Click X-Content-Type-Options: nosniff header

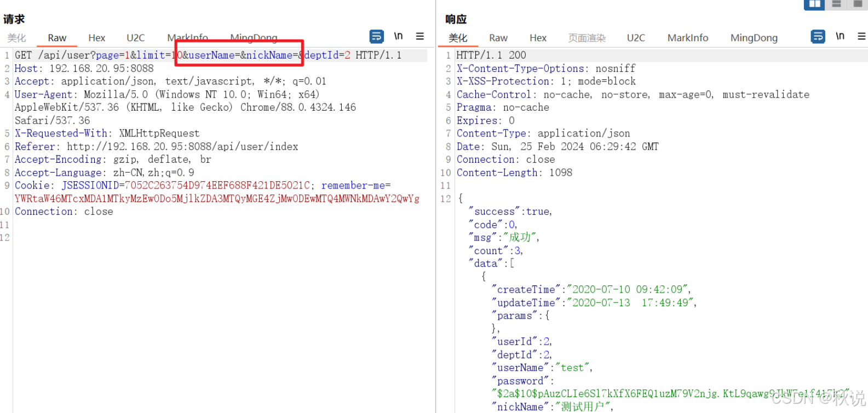click(x=546, y=68)
